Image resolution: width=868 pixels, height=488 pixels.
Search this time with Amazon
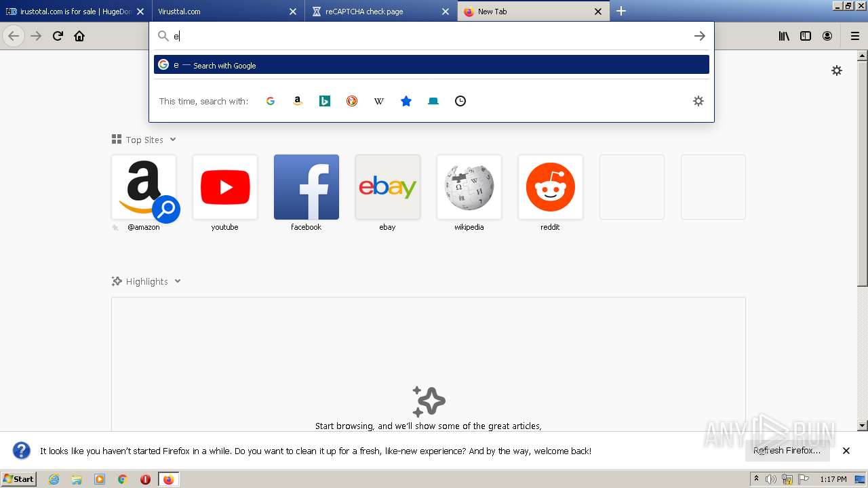(298, 101)
